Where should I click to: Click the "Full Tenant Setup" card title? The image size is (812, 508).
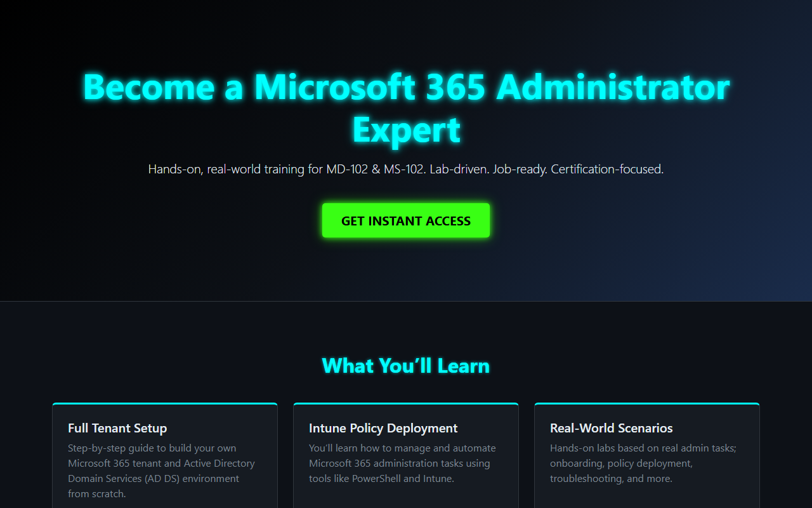point(117,428)
